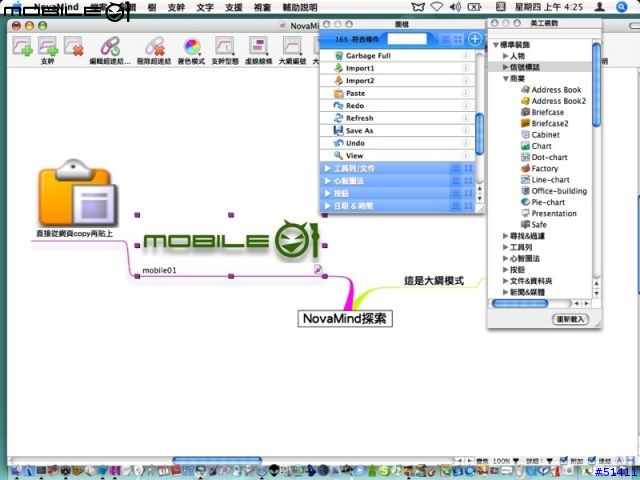Select Chart adornment item
640x480 pixels.
click(536, 146)
